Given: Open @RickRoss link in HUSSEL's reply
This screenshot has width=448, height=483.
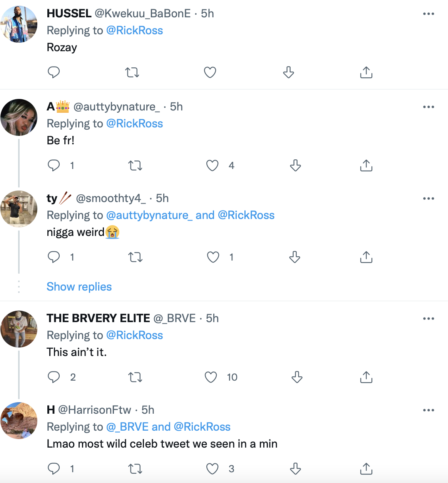Looking at the screenshot, I should point(134,30).
